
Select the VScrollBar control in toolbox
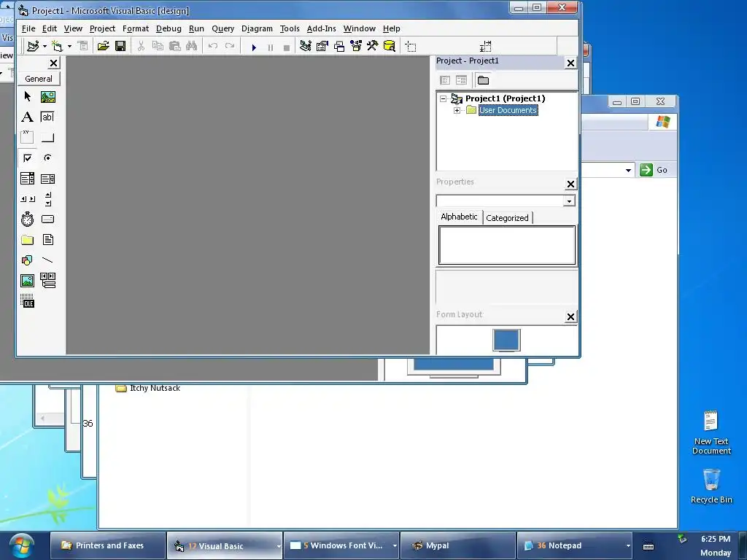pos(47,199)
